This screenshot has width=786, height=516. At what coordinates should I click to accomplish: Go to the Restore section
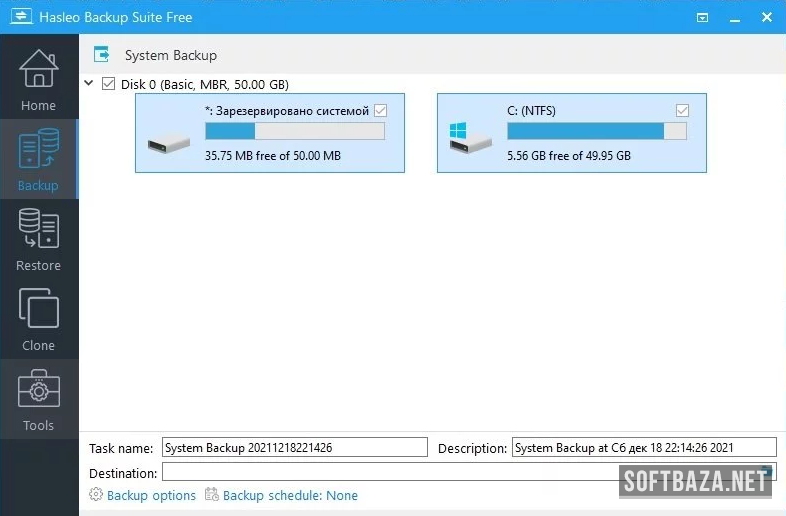38,239
